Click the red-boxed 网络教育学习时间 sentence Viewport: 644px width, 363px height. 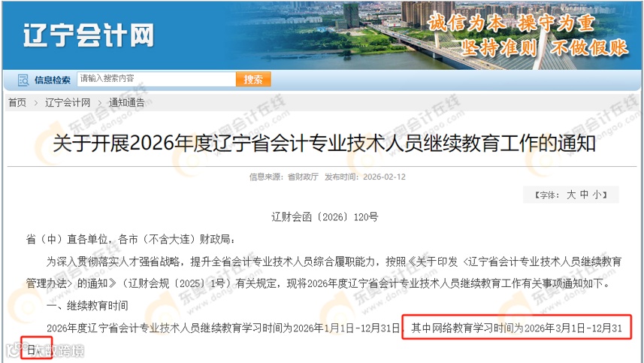click(x=517, y=328)
